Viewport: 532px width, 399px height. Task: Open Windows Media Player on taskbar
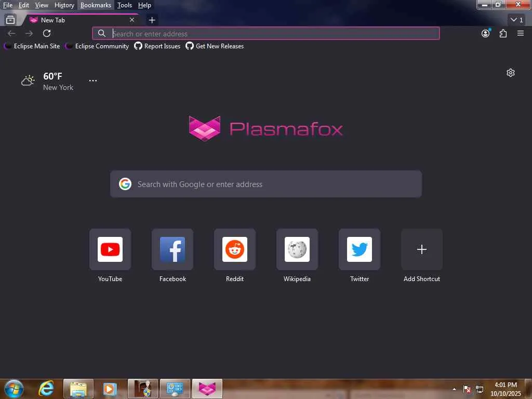[x=110, y=389]
